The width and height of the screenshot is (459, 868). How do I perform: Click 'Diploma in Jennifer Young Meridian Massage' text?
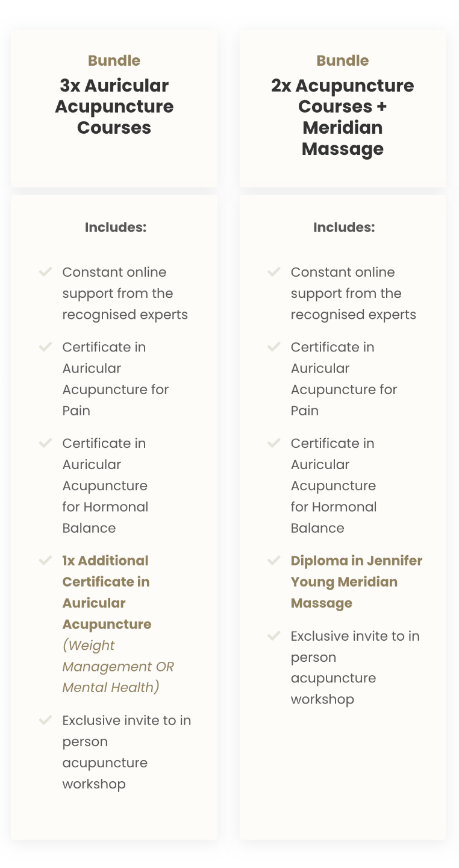coord(356,582)
